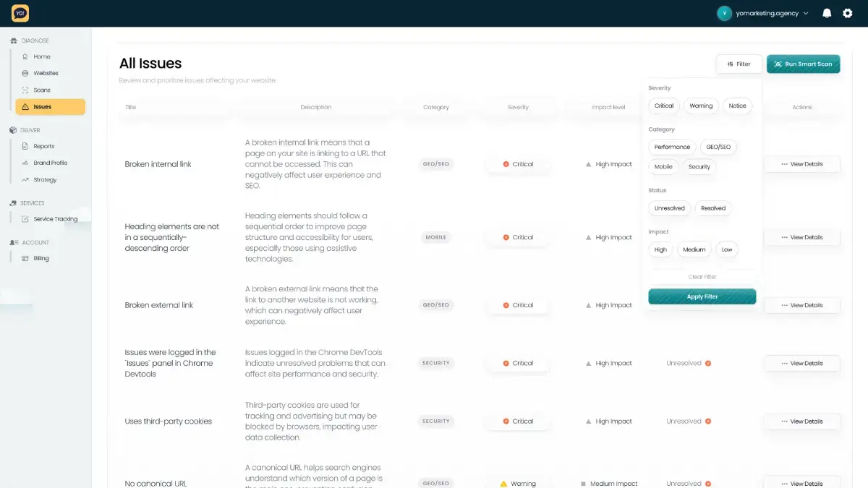Select Low impact filter chip
The width and height of the screenshot is (868, 488).
(x=727, y=249)
